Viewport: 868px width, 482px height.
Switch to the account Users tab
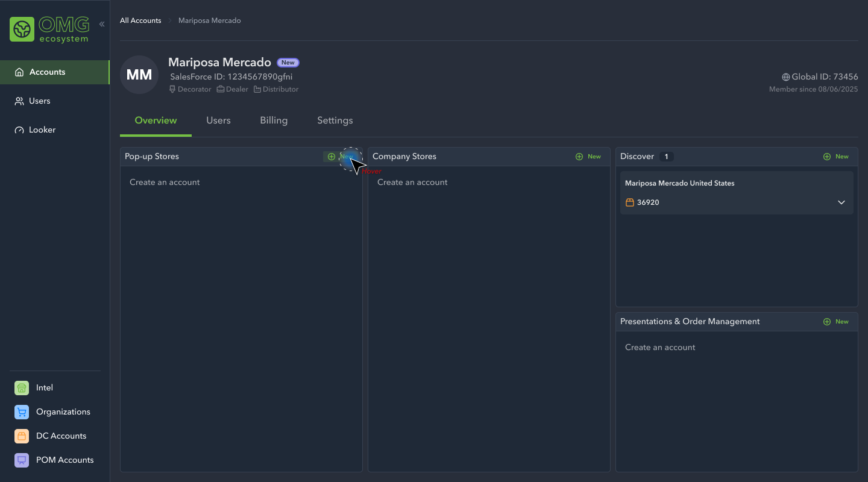[218, 120]
